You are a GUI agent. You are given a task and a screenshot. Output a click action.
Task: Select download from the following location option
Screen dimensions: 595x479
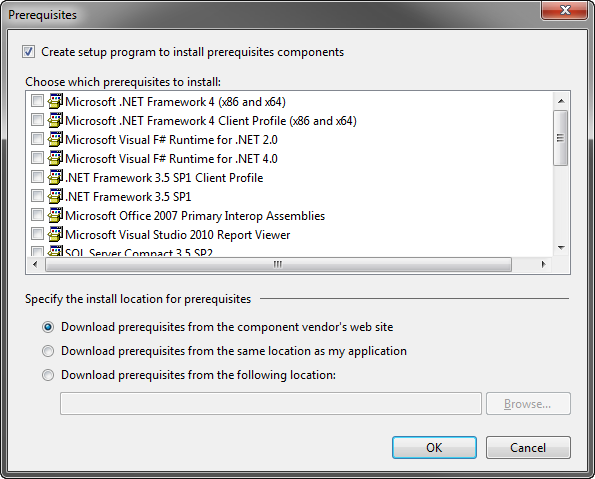[x=48, y=375]
